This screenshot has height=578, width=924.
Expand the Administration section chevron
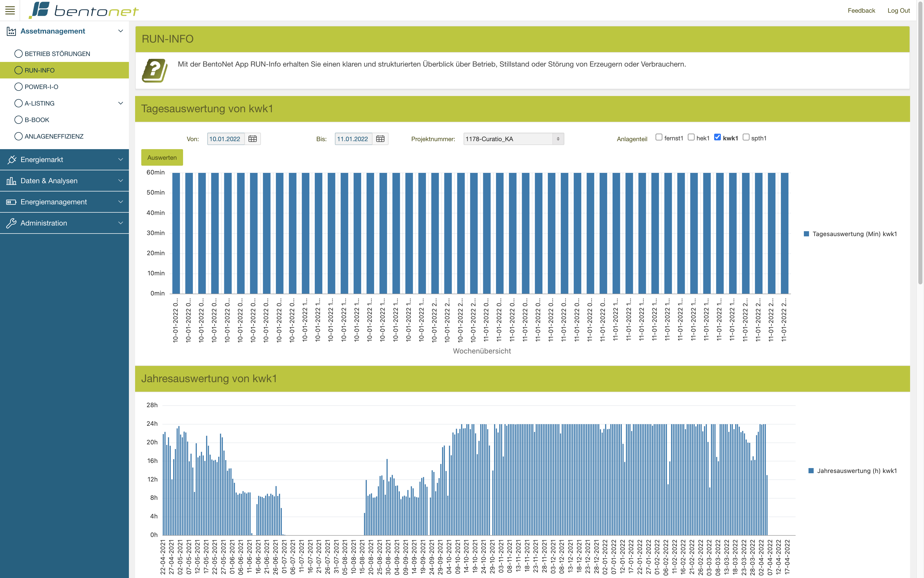tap(121, 223)
